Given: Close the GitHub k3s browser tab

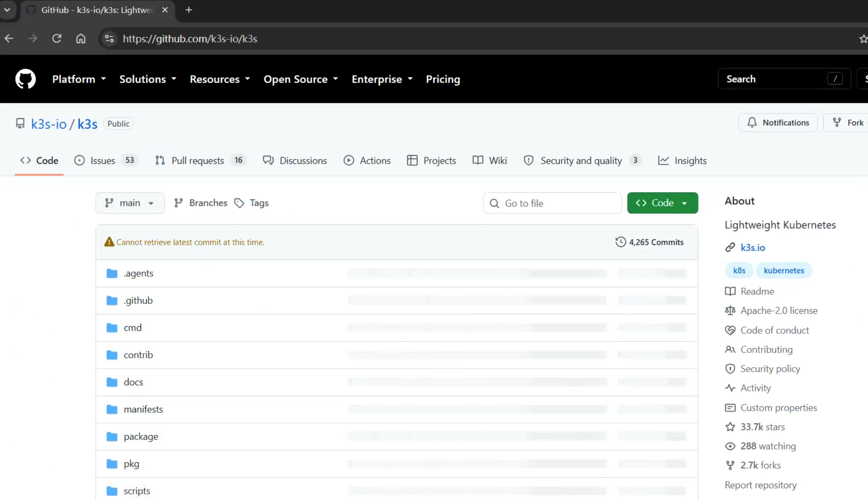Looking at the screenshot, I should (165, 10).
